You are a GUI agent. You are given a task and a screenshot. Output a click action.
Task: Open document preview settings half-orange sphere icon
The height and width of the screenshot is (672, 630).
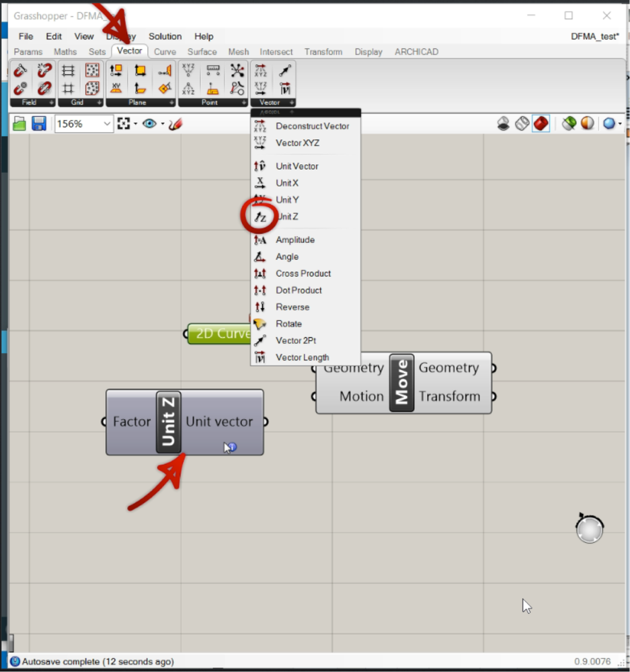point(587,124)
